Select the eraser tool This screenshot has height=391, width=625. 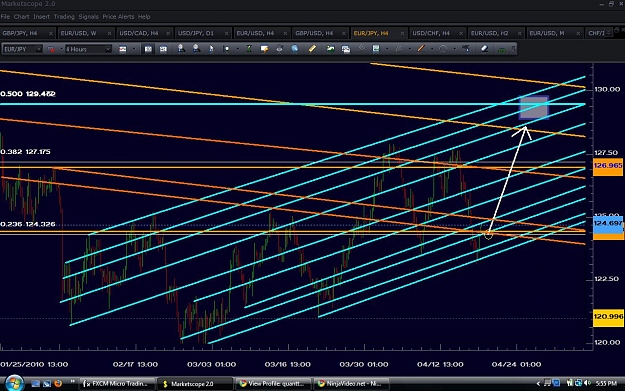click(x=484, y=49)
